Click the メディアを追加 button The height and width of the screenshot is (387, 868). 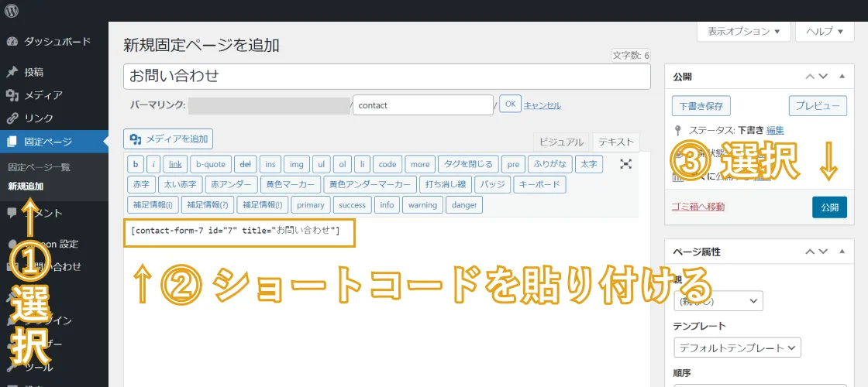(x=168, y=139)
